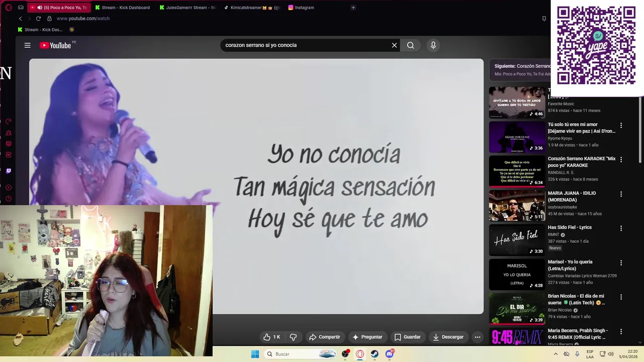The height and width of the screenshot is (362, 644).
Task: Open OBS Studio from the taskbar
Action: click(345, 354)
